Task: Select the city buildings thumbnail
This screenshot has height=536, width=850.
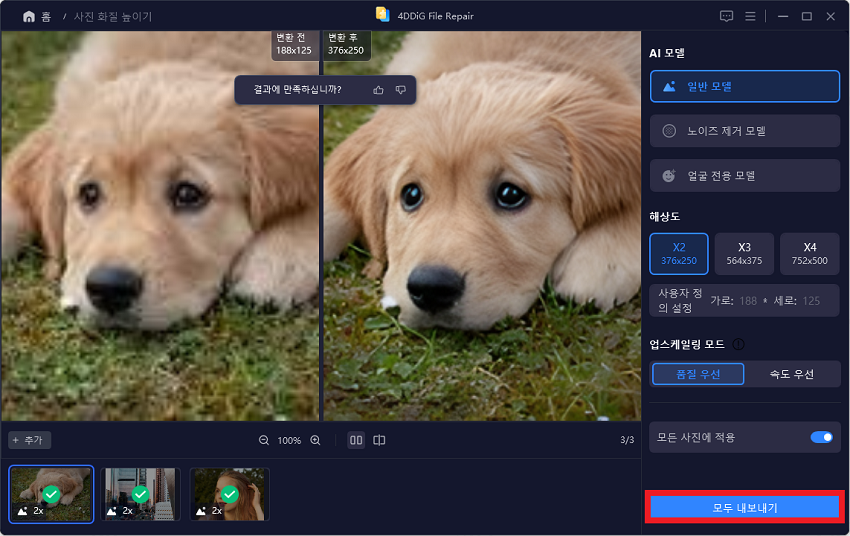Action: click(x=140, y=494)
